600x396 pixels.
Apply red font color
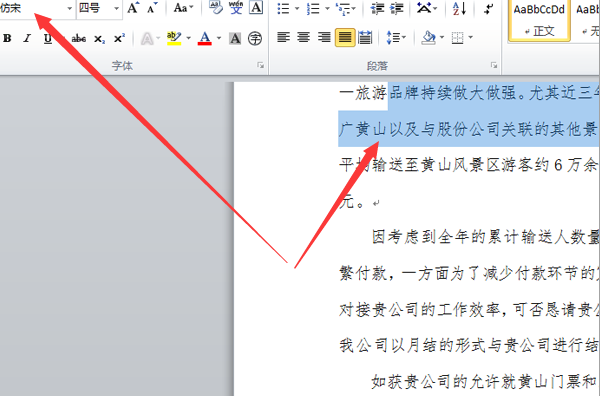(205, 38)
